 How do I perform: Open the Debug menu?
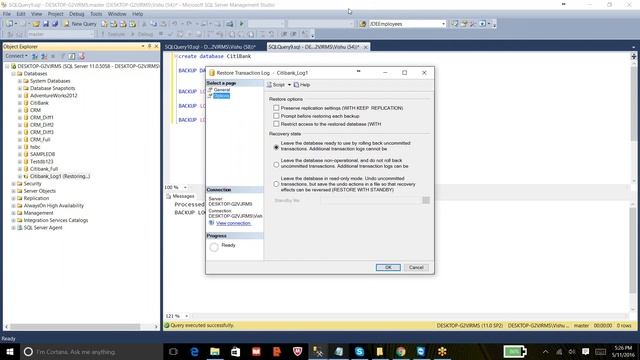pyautogui.click(x=76, y=14)
